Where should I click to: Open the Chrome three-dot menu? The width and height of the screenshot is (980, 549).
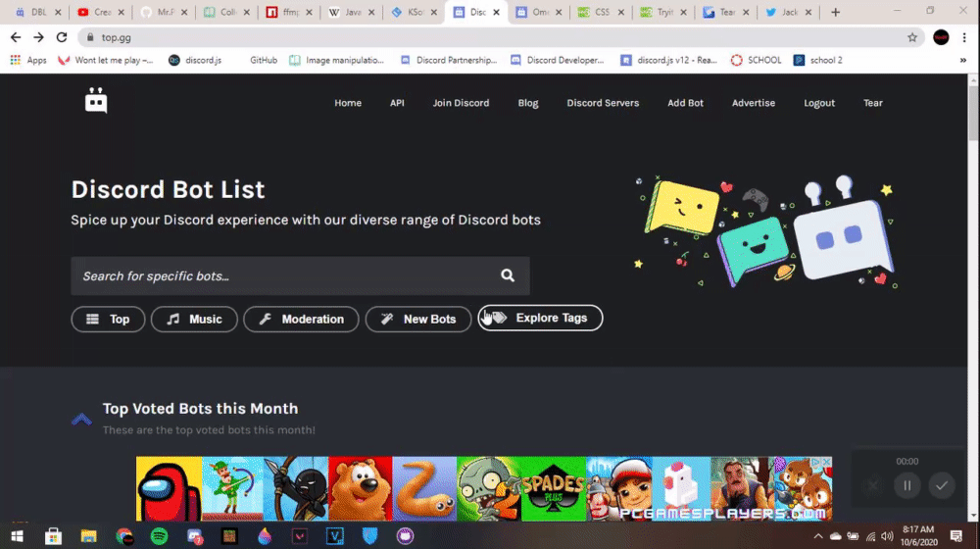(x=964, y=37)
